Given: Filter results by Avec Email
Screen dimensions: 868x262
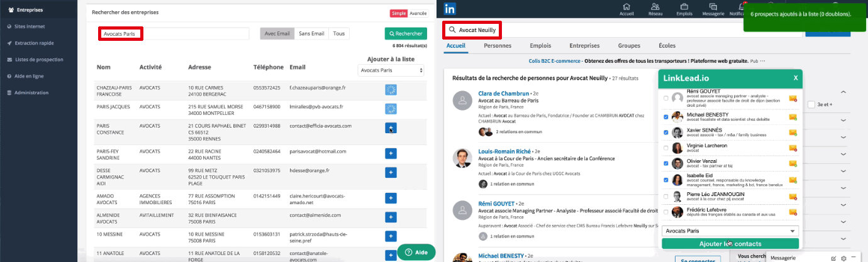Looking at the screenshot, I should tap(277, 33).
